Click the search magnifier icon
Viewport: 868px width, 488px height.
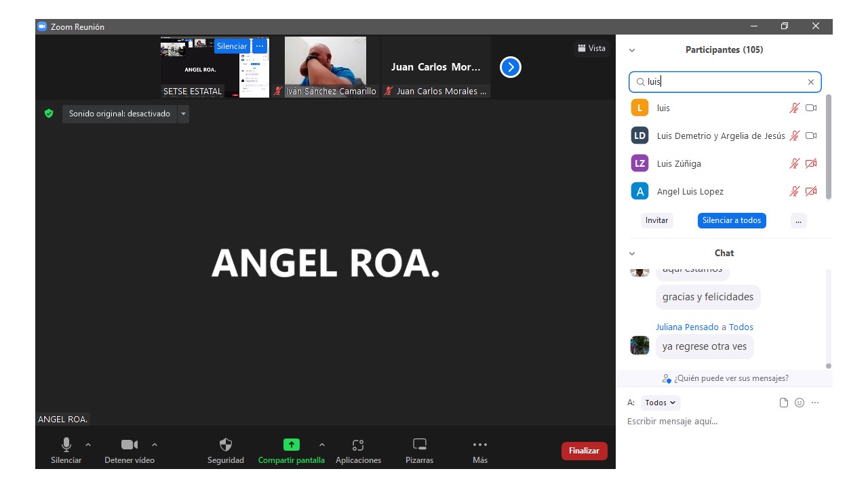[640, 82]
